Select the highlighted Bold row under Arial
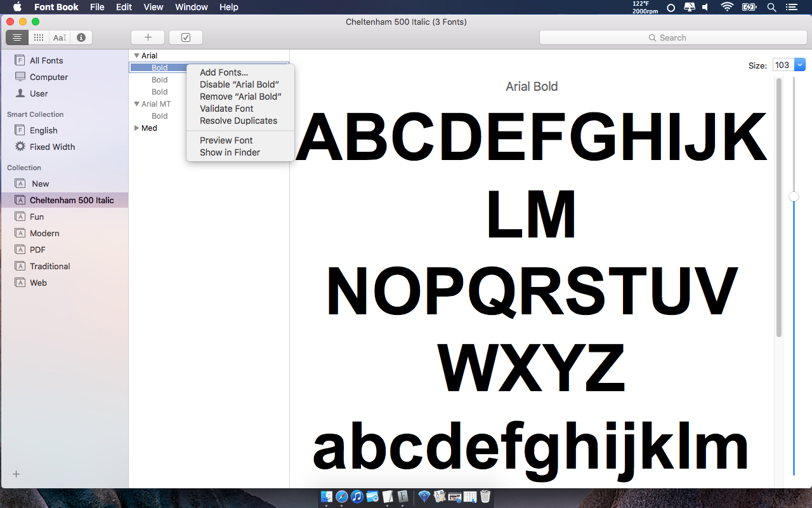Viewport: 812px width, 508px height. [x=209, y=68]
